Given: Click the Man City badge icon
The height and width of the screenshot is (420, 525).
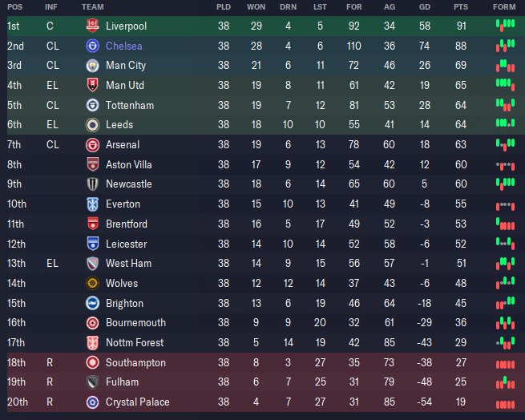Looking at the screenshot, I should (92, 65).
